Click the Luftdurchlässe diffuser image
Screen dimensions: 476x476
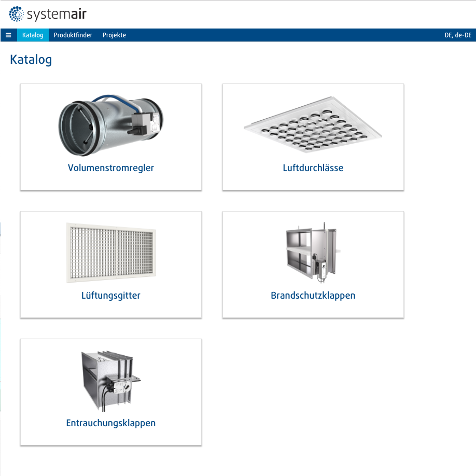[313, 124]
